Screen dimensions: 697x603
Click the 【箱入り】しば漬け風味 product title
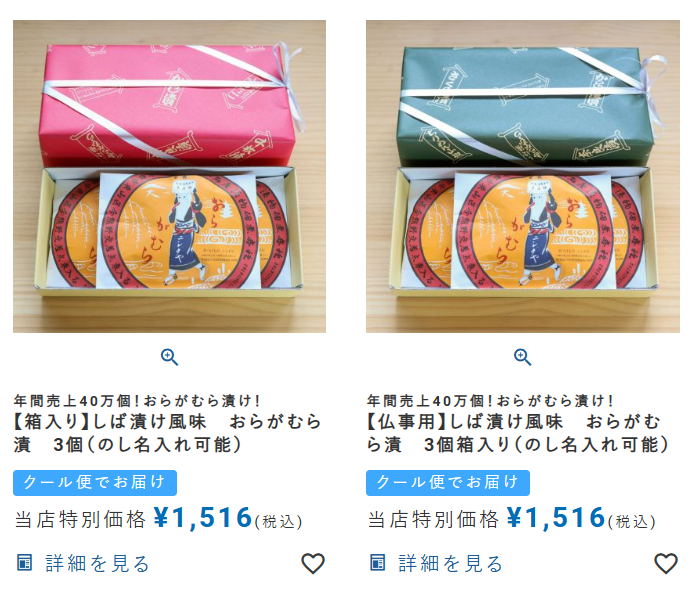click(167, 433)
